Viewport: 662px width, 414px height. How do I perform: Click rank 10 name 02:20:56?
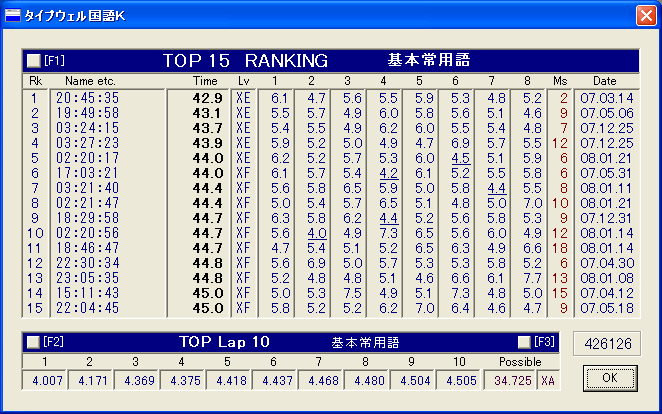pyautogui.click(x=88, y=233)
